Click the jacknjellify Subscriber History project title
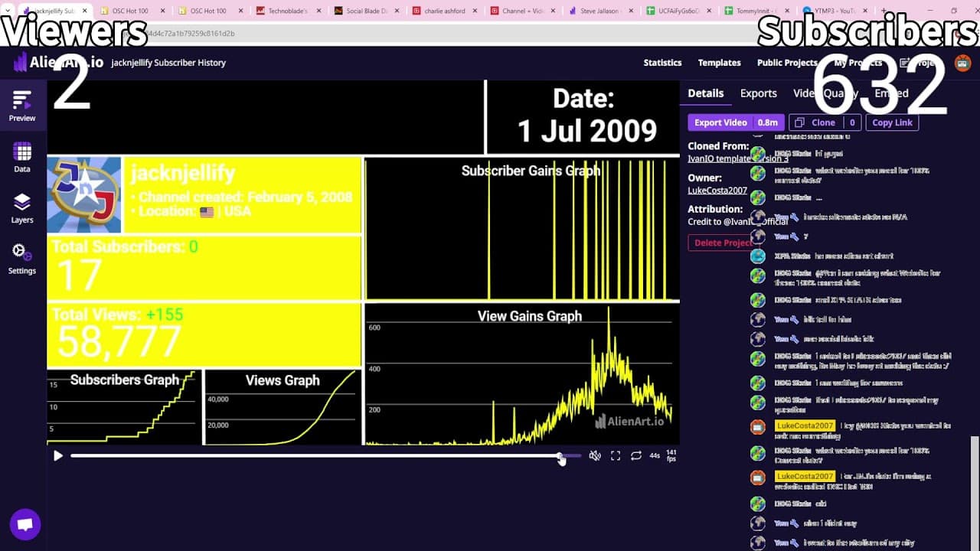The width and height of the screenshot is (980, 551). point(168,63)
